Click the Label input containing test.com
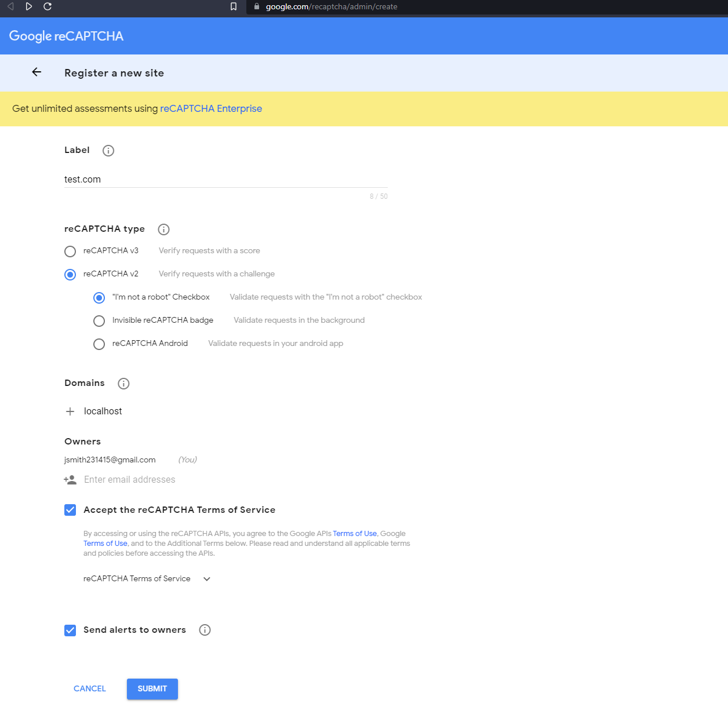 [x=225, y=180]
